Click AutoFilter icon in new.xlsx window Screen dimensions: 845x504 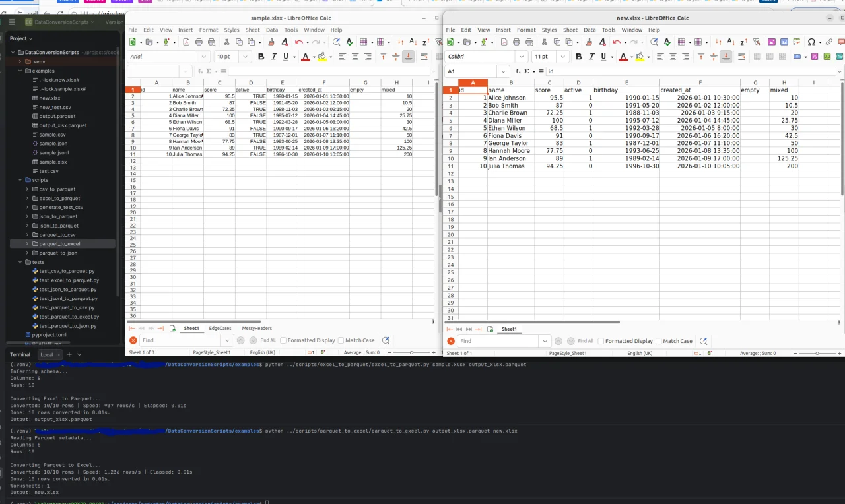[x=757, y=42]
